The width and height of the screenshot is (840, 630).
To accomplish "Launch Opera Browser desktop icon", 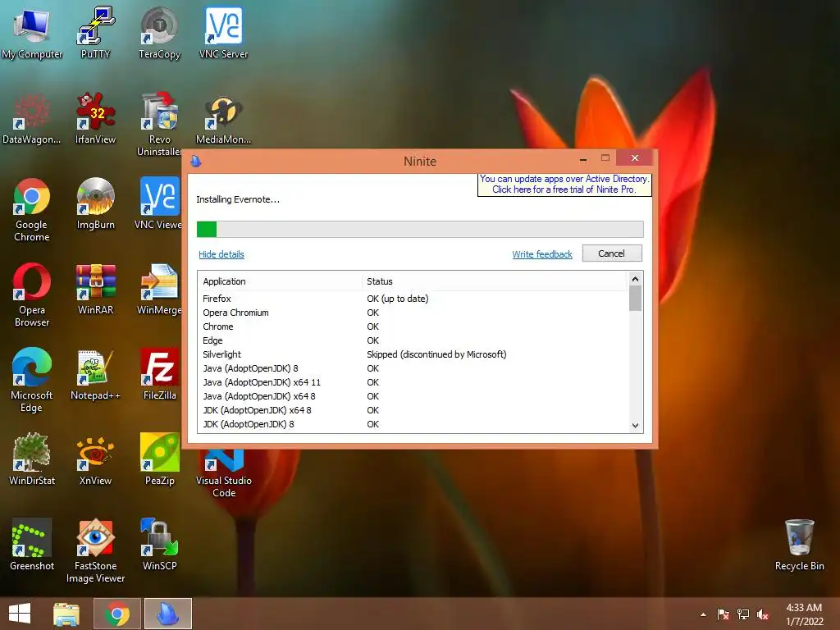I will pos(32,295).
